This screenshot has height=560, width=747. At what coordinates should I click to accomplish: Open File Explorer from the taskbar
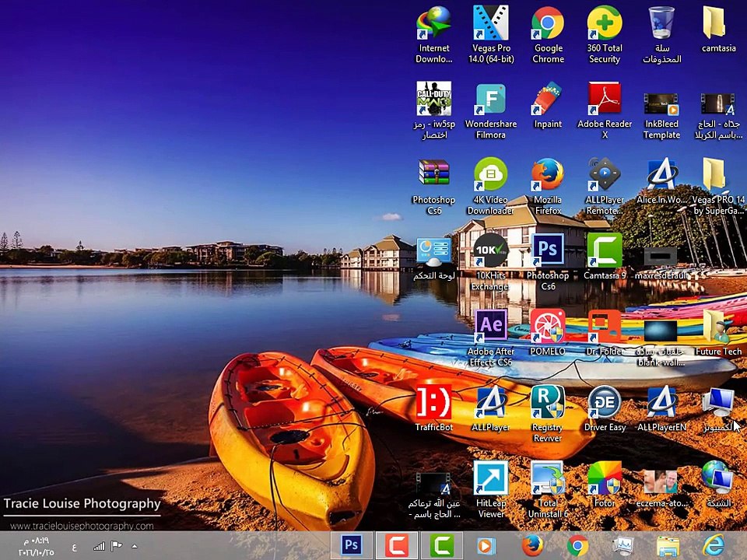[668, 546]
